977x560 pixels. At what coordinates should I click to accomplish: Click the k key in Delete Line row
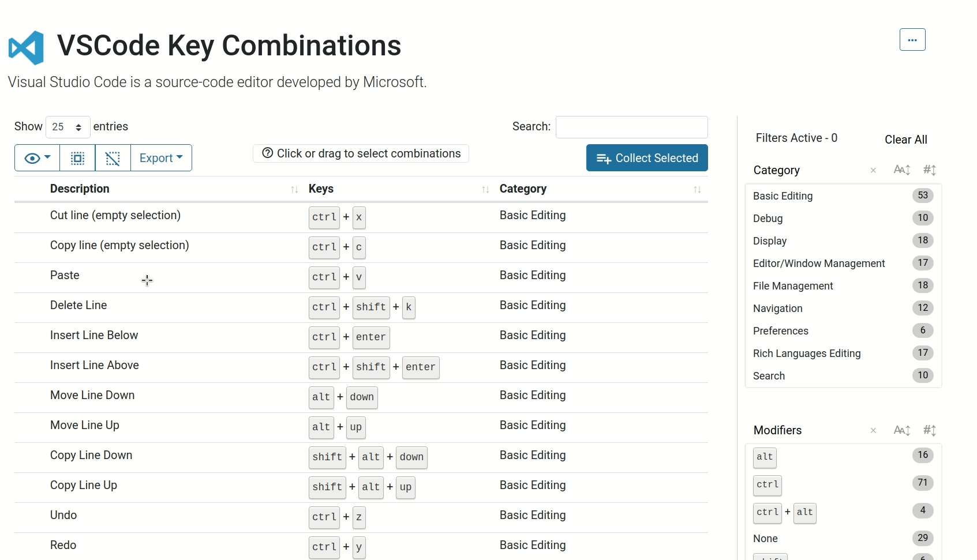[x=409, y=307]
